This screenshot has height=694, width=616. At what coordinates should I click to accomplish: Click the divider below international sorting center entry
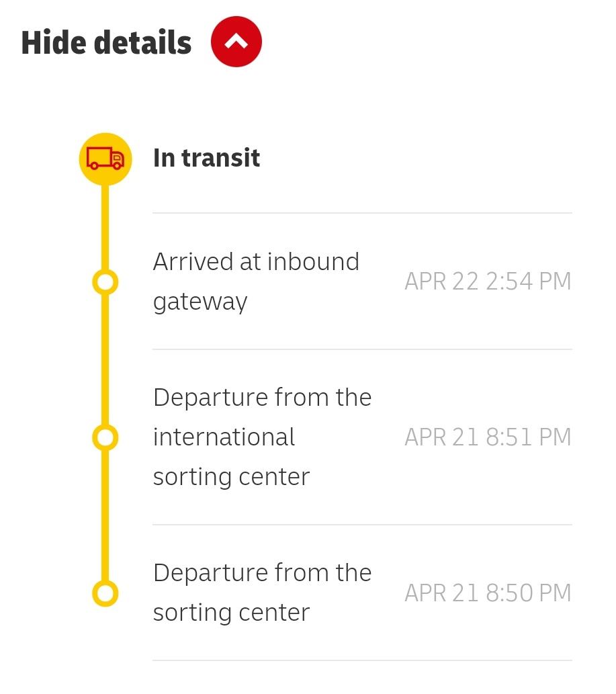tap(363, 525)
